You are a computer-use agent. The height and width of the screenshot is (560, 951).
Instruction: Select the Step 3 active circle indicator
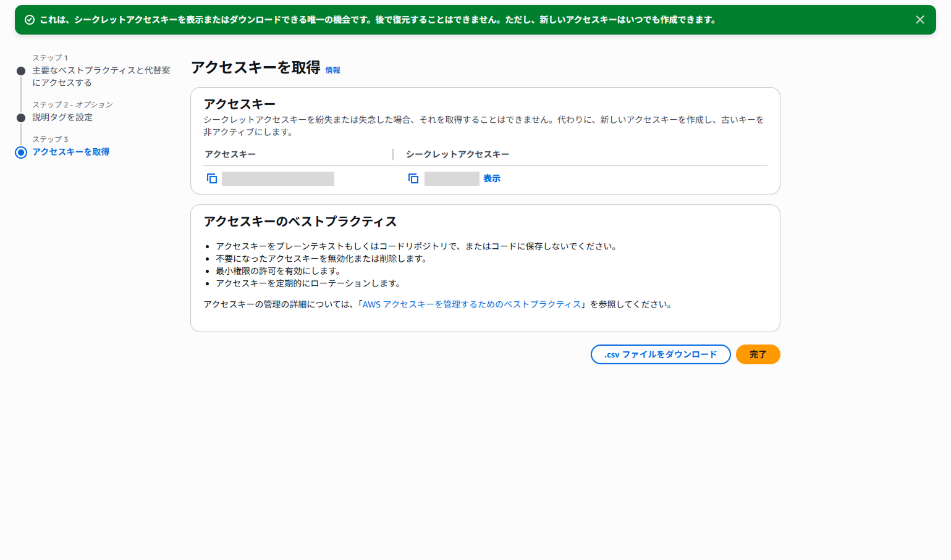(21, 152)
